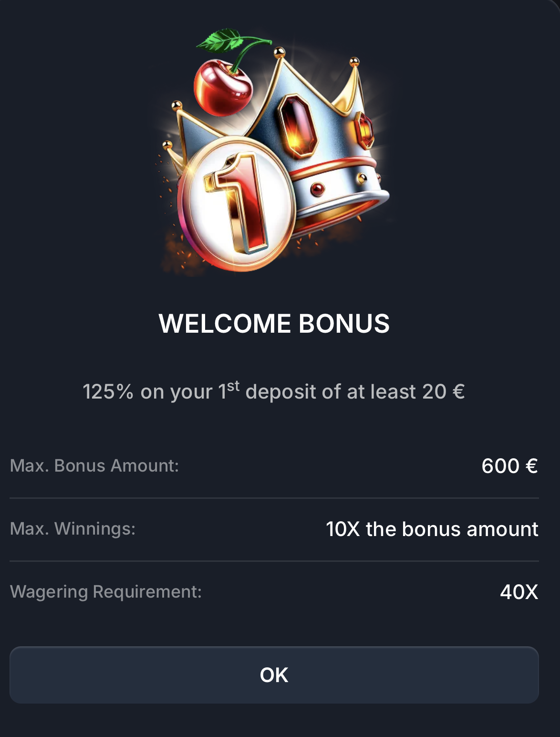Click the 40X wagering value
The height and width of the screenshot is (737, 560).
(x=519, y=592)
